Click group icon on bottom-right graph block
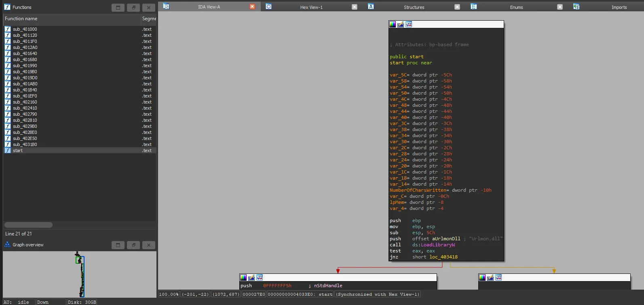The width and height of the screenshot is (644, 305). (498, 277)
